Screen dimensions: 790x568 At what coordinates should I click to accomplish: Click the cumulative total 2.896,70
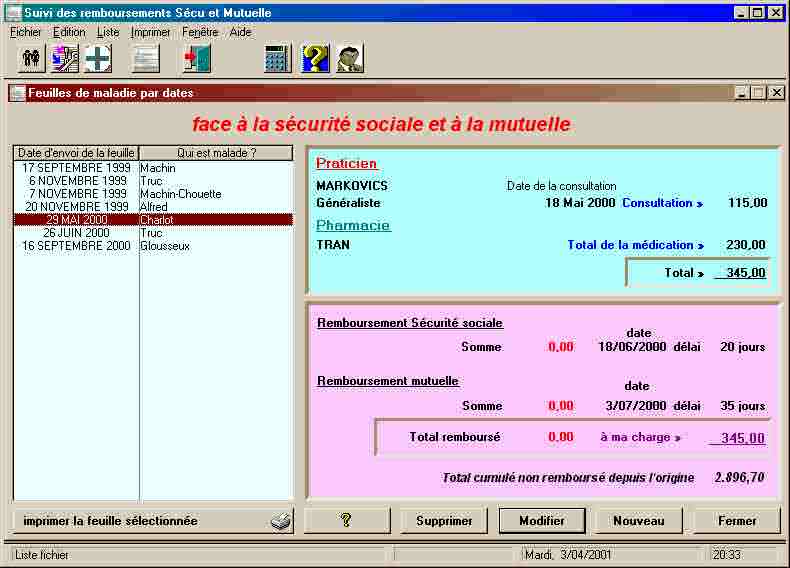(740, 477)
